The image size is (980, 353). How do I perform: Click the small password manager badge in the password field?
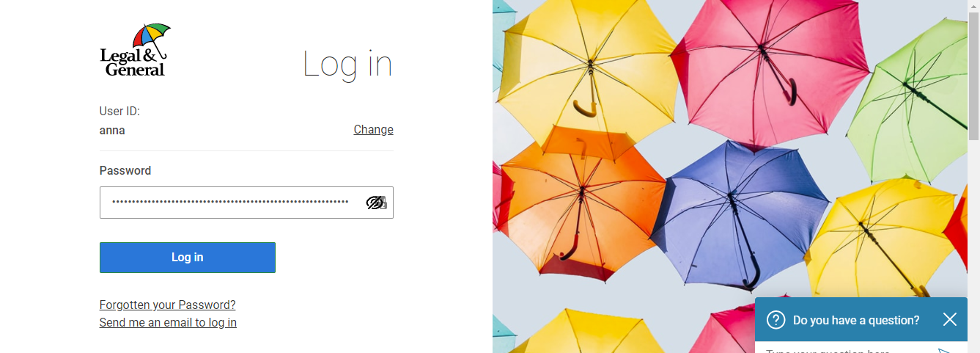(x=383, y=203)
